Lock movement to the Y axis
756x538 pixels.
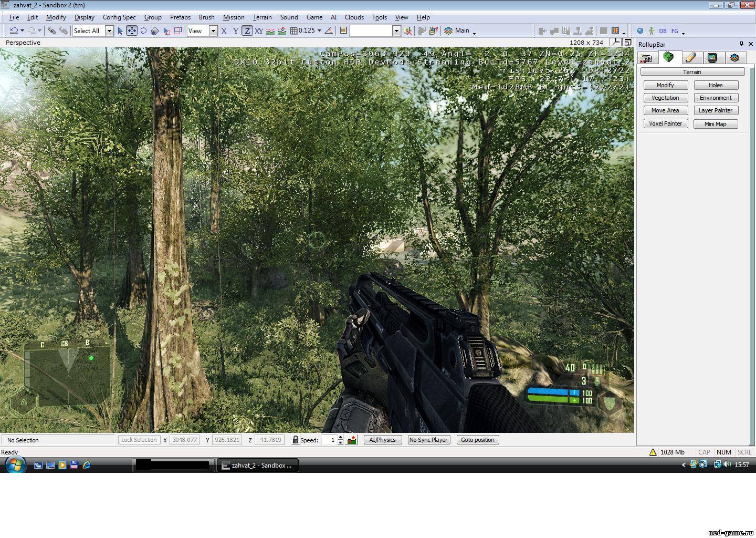point(236,31)
